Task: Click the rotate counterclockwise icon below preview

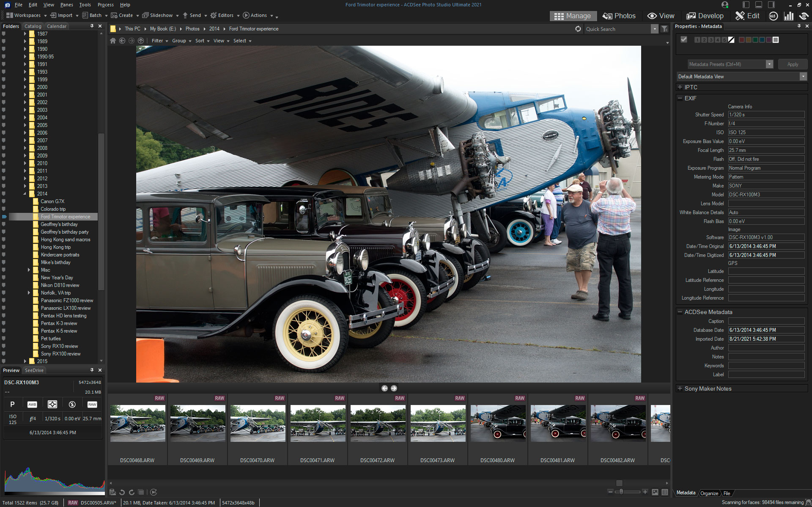Action: (122, 492)
